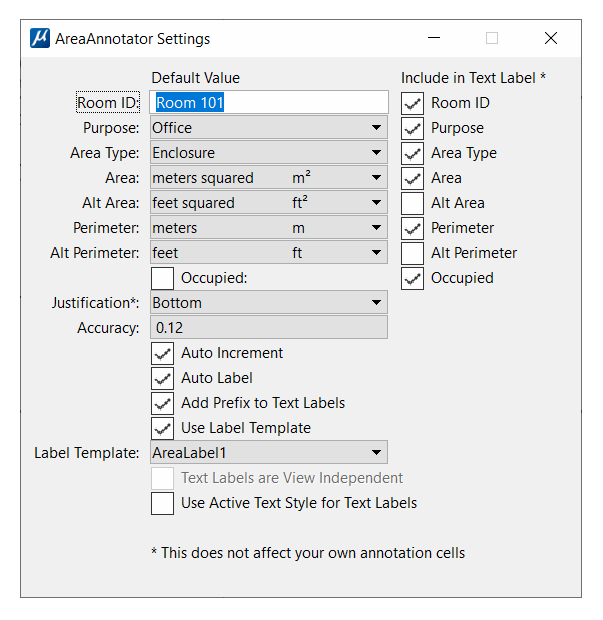Click the MicroStation app icon in title bar
The width and height of the screenshot is (603, 620).
(x=40, y=38)
